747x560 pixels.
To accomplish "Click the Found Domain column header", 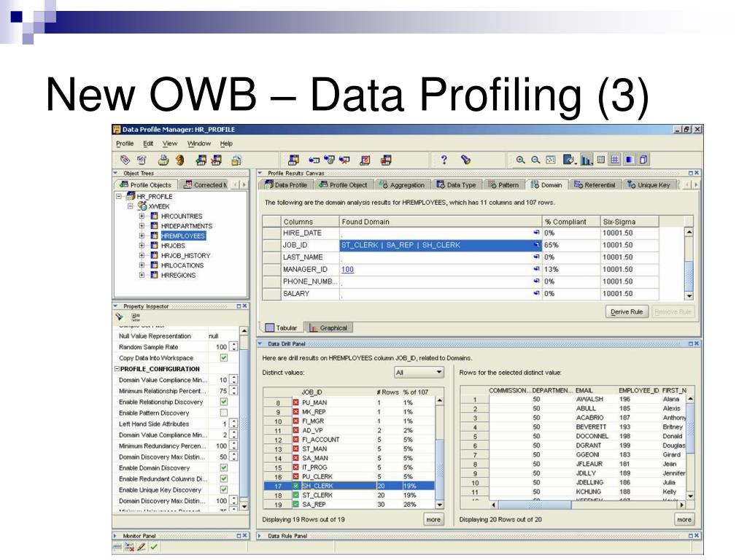I will coord(441,222).
